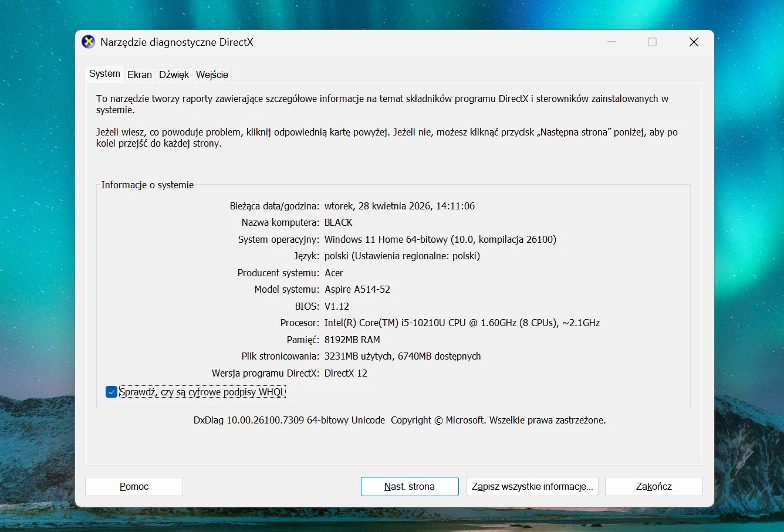The width and height of the screenshot is (784, 532).
Task: Click the intro paragraph starting with To narzędzie tworzy
Action: [x=383, y=104]
